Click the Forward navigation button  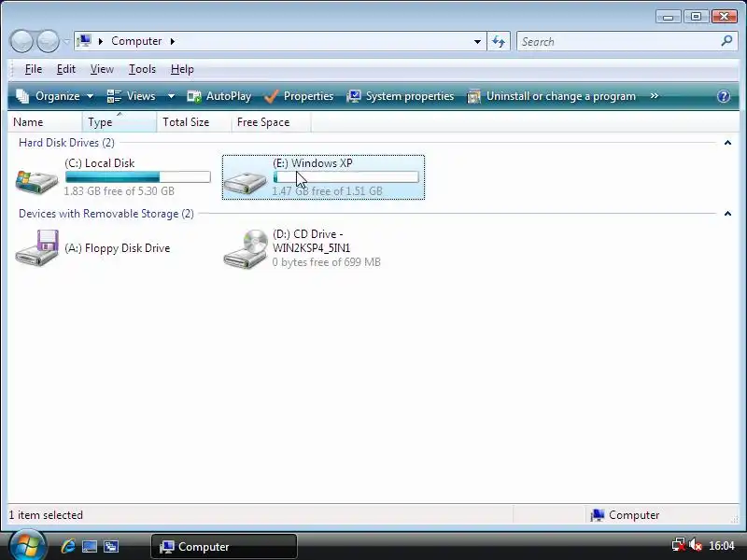48,41
